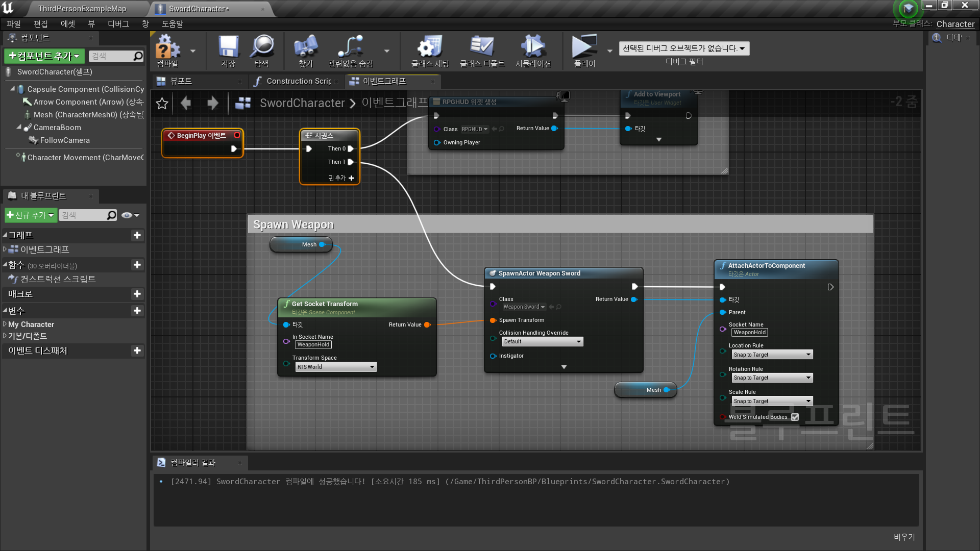Toggle Weld Simulated Bodies checkbox
Viewport: 980px width, 551px height.
tap(795, 417)
